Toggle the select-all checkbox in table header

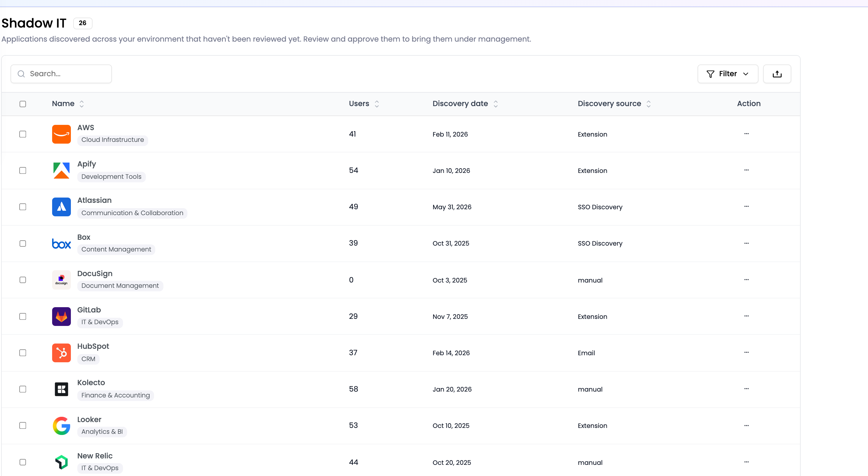[23, 104]
